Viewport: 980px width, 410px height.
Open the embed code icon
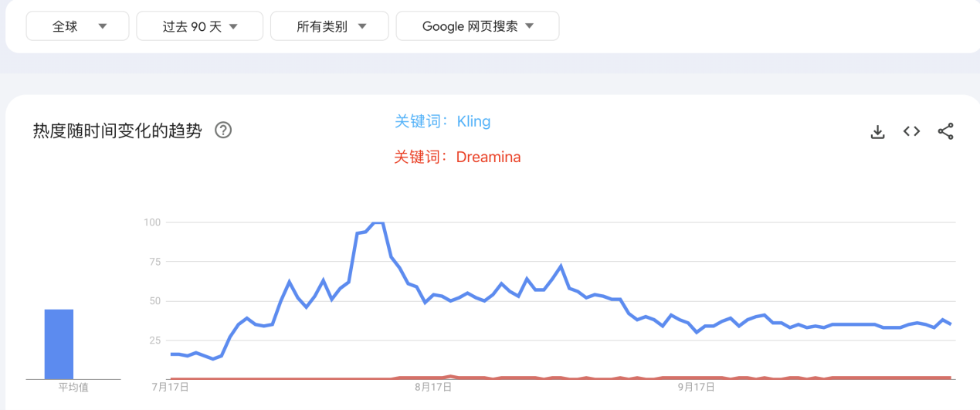[x=911, y=131]
